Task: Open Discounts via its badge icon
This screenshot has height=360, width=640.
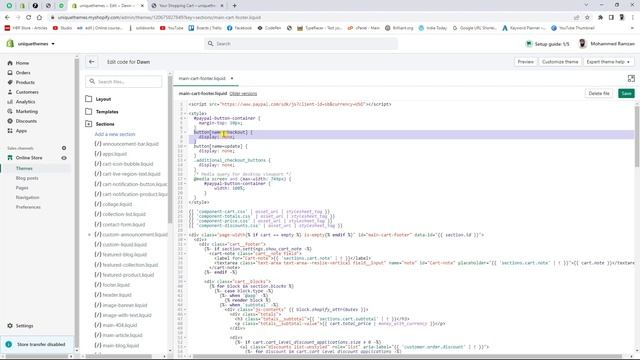Action: [10, 121]
